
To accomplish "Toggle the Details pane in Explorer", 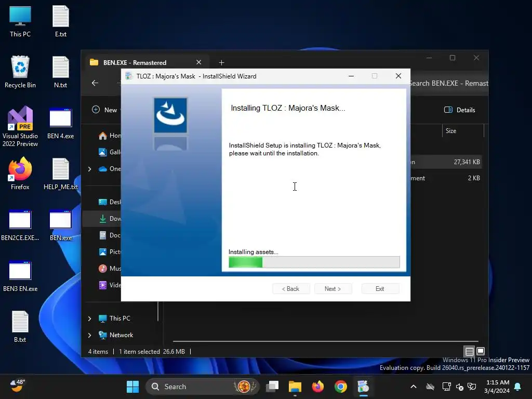I will tap(460, 110).
